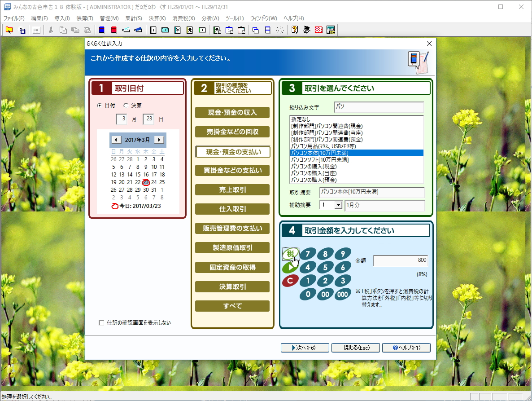Click the yen symbol ledger icon
The height and width of the screenshot is (401, 532).
pos(178,30)
